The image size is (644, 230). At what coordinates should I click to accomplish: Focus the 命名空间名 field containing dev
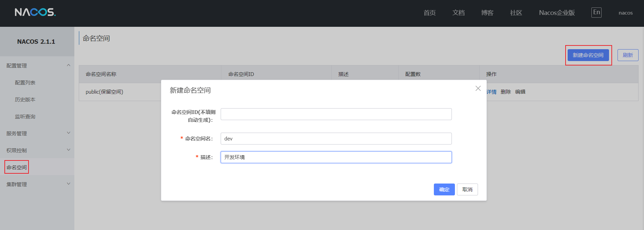point(336,138)
